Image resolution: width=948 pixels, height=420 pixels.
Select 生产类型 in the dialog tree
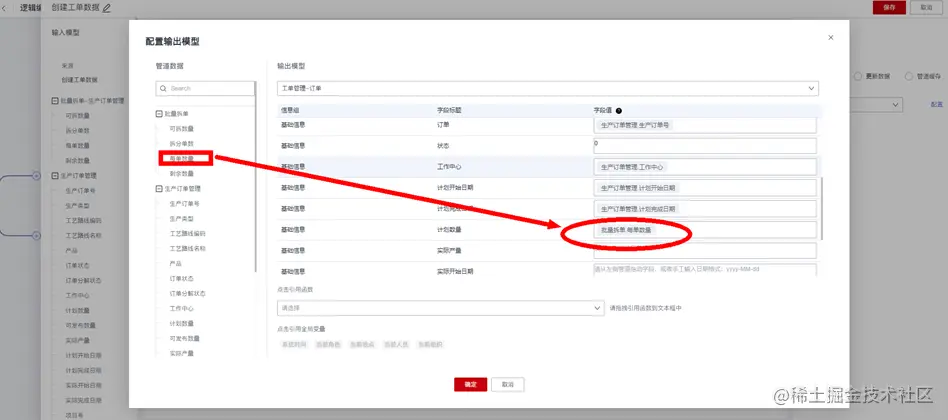click(181, 219)
